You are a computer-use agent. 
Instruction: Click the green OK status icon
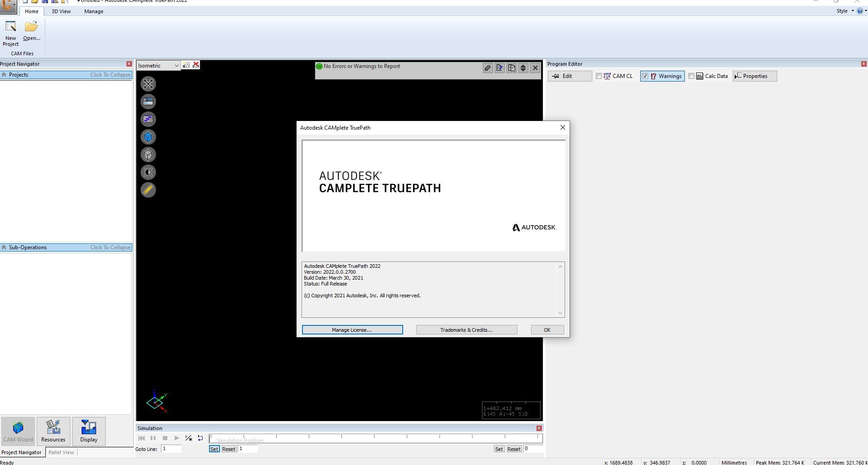click(319, 66)
